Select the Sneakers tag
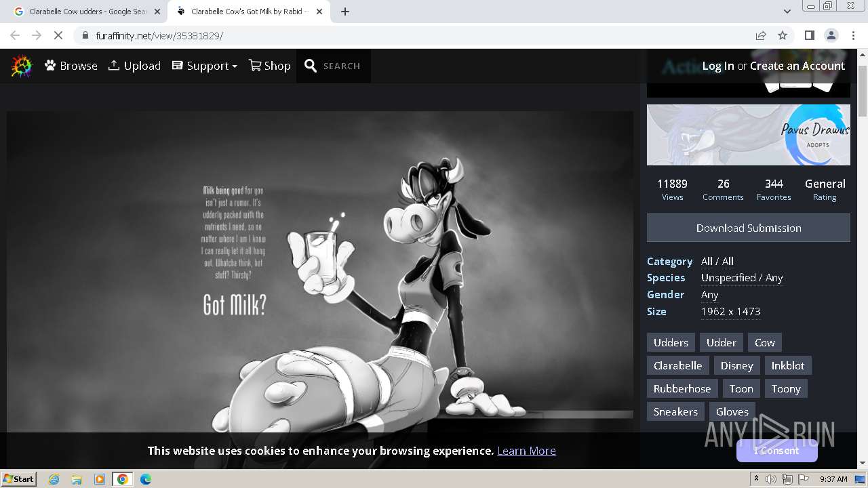This screenshot has width=868, height=488. [675, 411]
